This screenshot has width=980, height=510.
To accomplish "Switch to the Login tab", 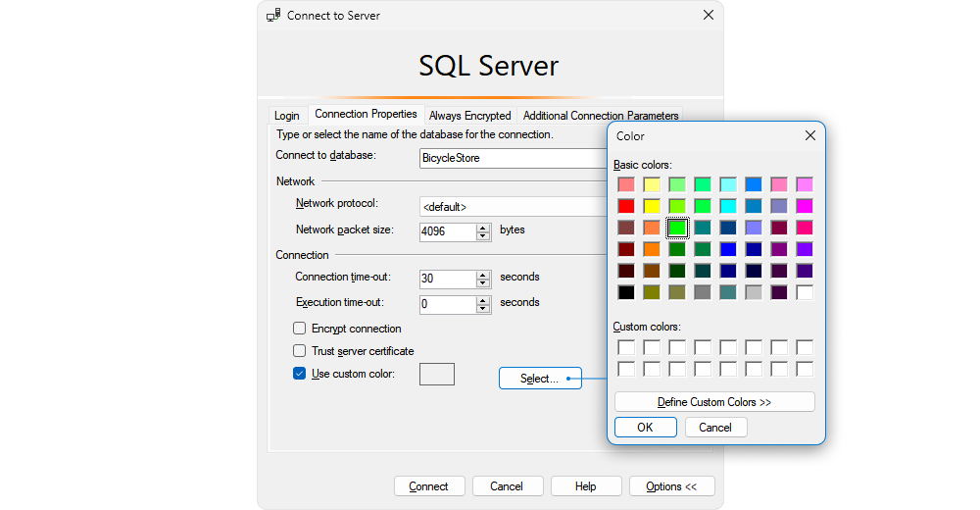I will point(287,115).
